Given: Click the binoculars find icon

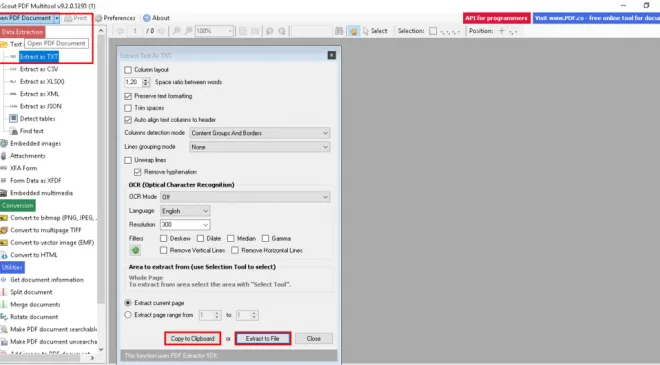Looking at the screenshot, I should coord(339,31).
